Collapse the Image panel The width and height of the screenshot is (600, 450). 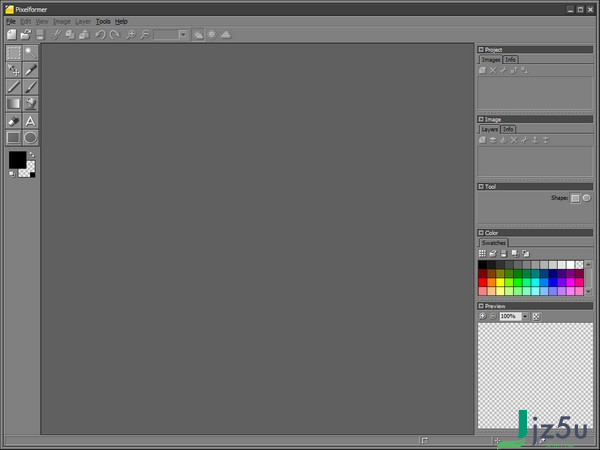pyautogui.click(x=481, y=119)
